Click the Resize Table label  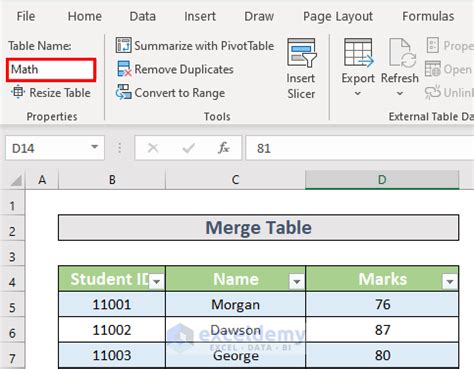60,93
